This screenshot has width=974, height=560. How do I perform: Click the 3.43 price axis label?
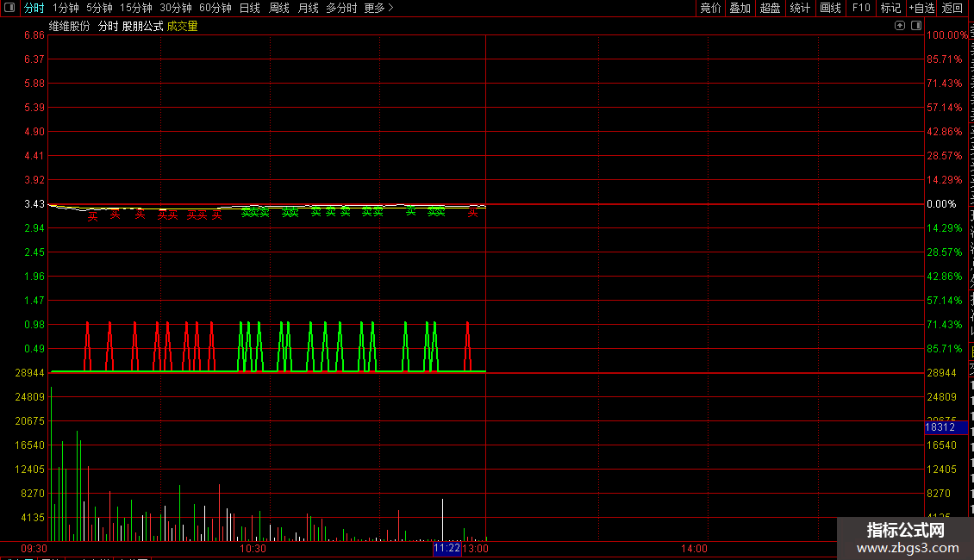34,203
